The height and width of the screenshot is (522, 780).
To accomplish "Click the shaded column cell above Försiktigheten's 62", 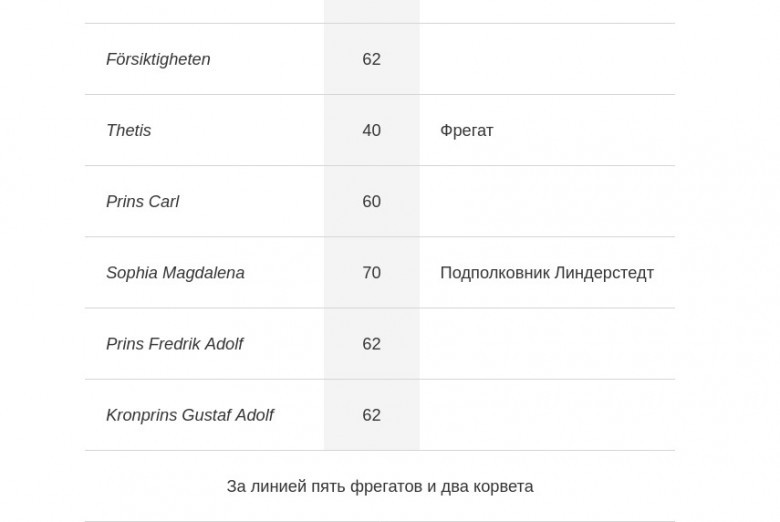I will [372, 11].
